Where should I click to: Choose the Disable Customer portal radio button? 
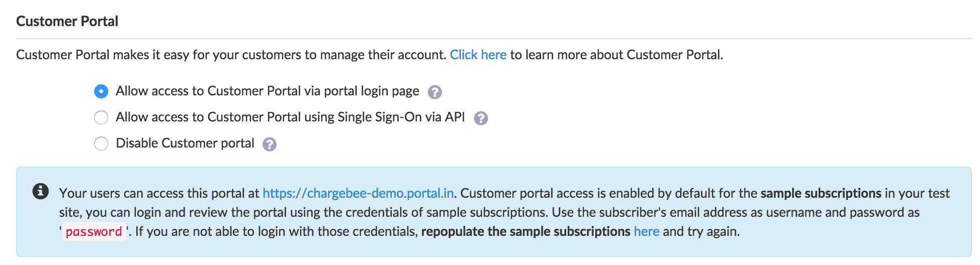click(x=101, y=144)
